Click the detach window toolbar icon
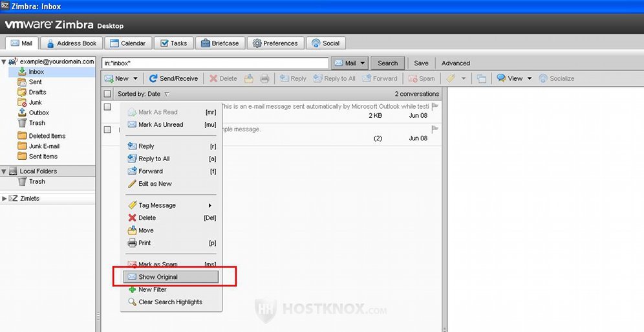The image size is (644, 332). click(x=481, y=78)
